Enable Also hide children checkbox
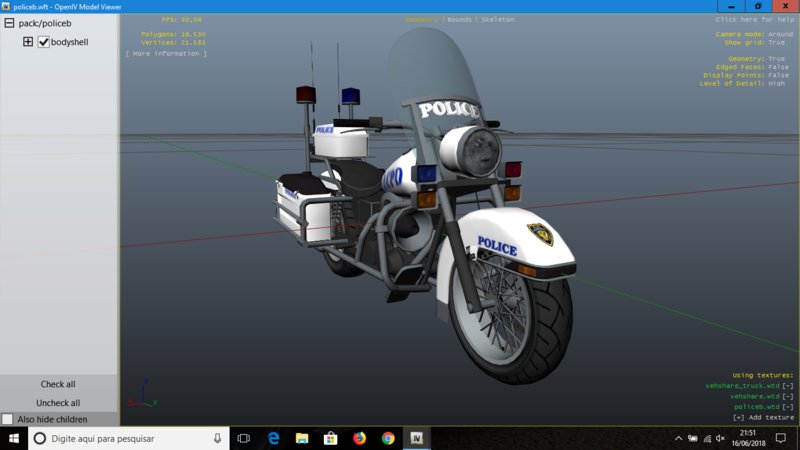 click(7, 419)
